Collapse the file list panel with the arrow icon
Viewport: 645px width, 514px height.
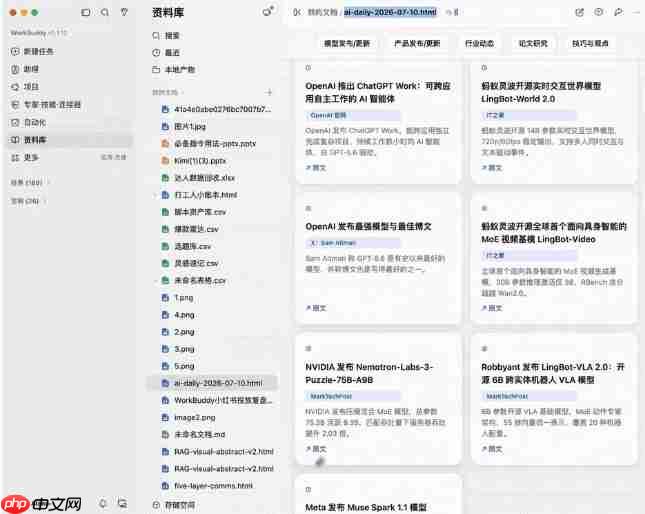coord(297,12)
